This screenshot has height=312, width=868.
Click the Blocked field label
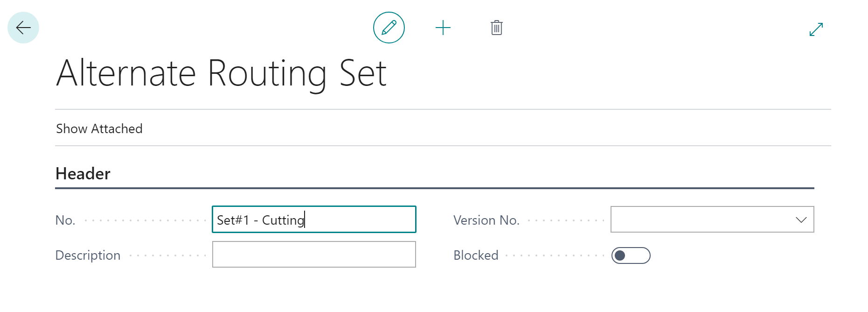click(476, 255)
